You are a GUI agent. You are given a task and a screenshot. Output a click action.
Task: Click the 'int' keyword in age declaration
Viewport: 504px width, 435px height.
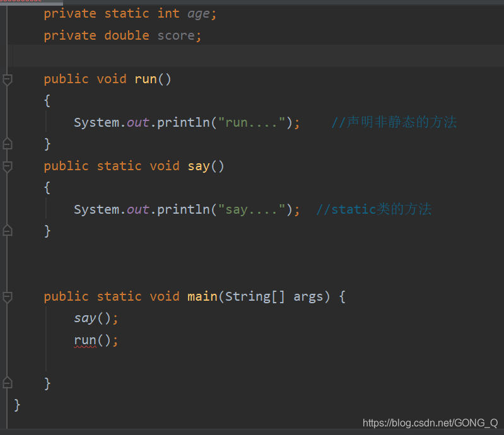(x=168, y=13)
